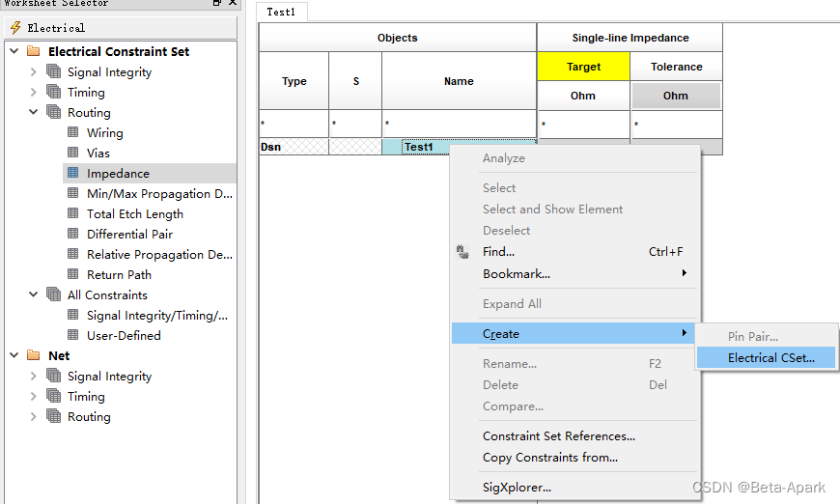
Task: Click the User-Defined worksheet icon
Action: (x=73, y=336)
